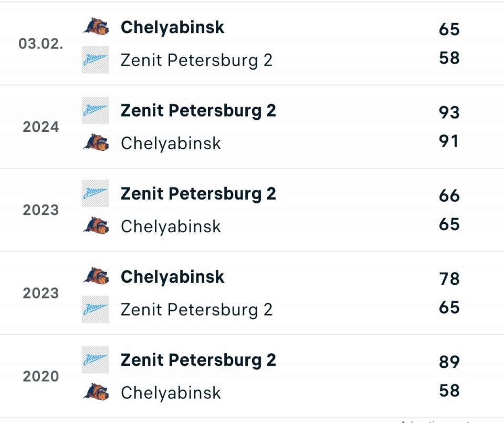
Task: Tap Chelyabinsk logo in the 2024 match
Action: 96,143
